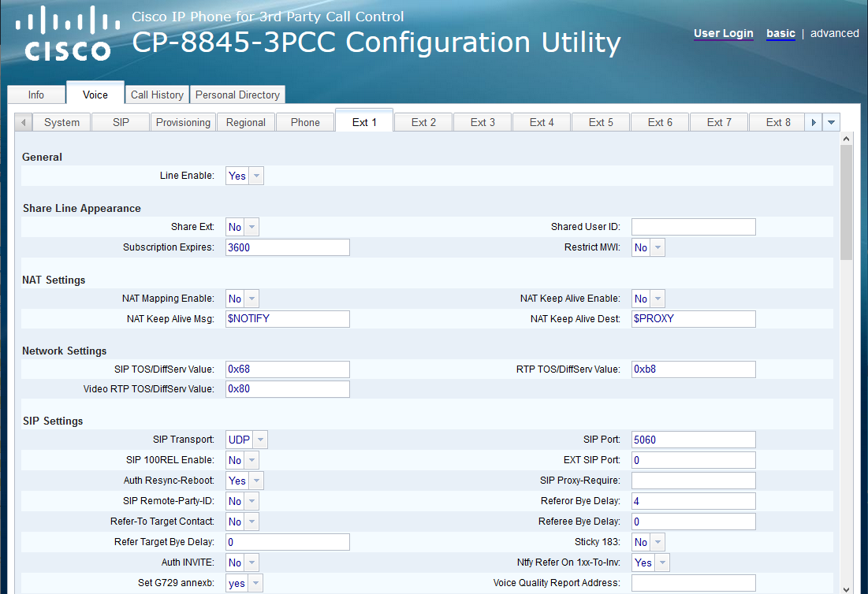Switch to the advanced view link
The image size is (868, 594).
click(x=834, y=33)
